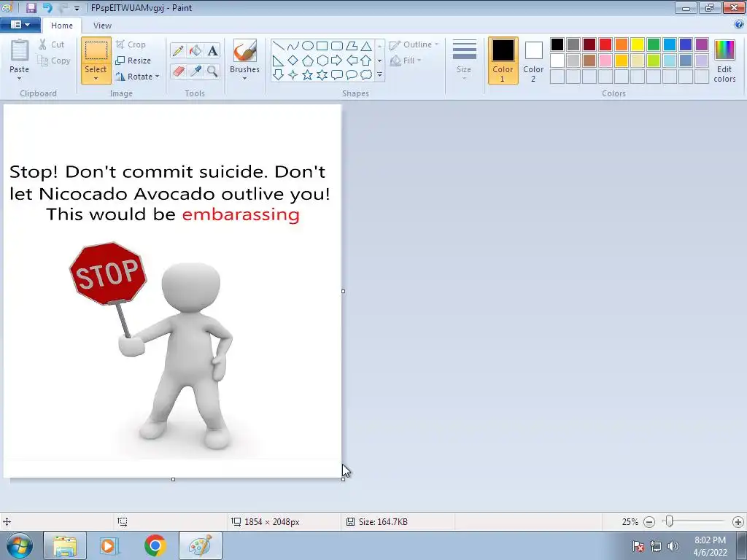This screenshot has height=560, width=747.
Task: Choose the Diamond shape
Action: coord(293,61)
